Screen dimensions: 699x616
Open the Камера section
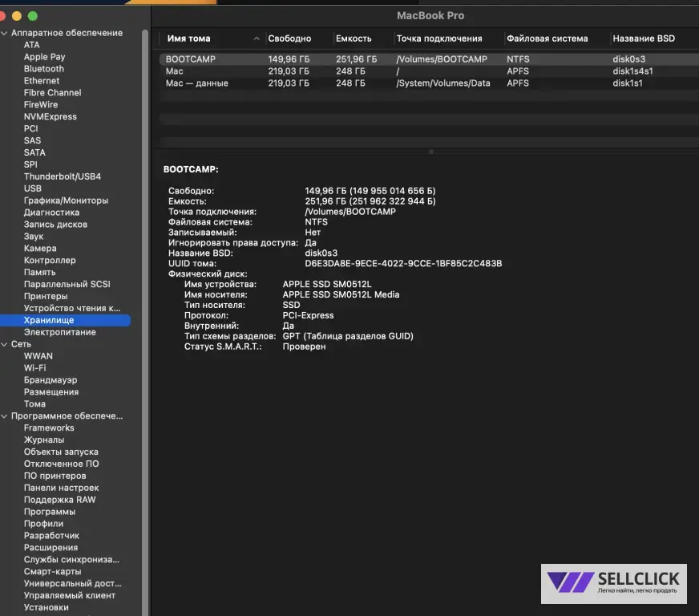pos(40,249)
